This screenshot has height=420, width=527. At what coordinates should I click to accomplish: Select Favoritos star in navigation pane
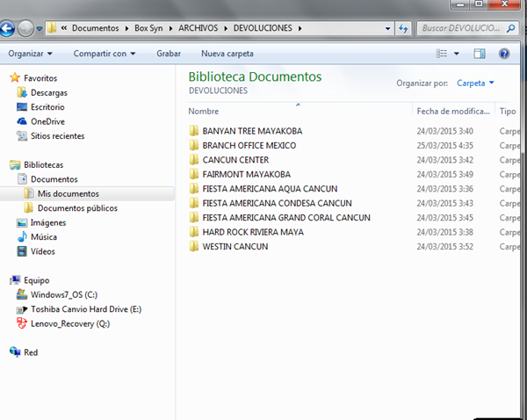point(15,77)
